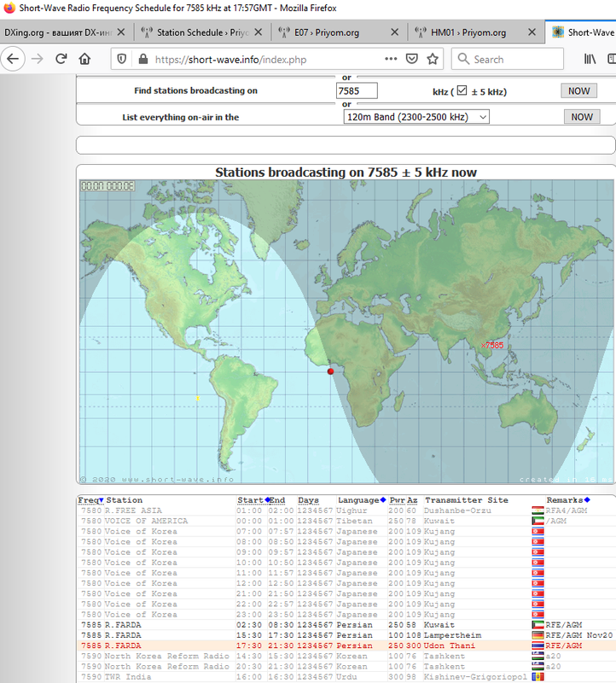Show tracking protection shield info
Image resolution: width=616 pixels, height=683 pixels.
coord(122,59)
